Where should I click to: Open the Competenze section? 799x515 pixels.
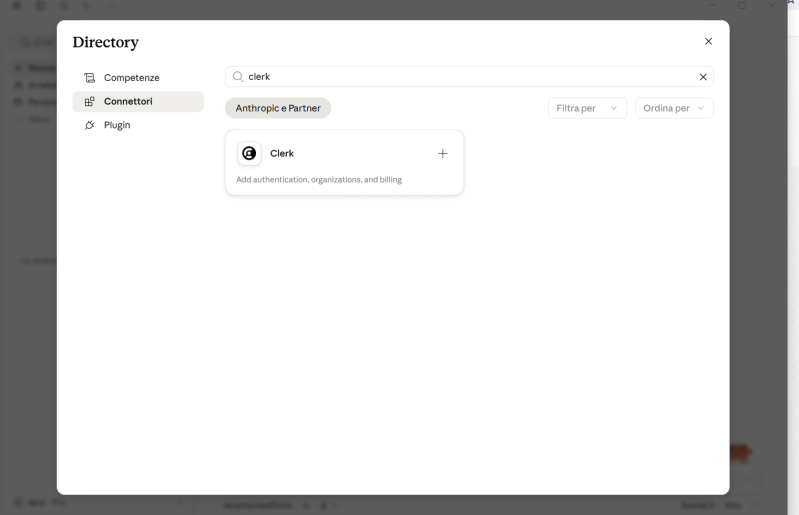(138, 77)
